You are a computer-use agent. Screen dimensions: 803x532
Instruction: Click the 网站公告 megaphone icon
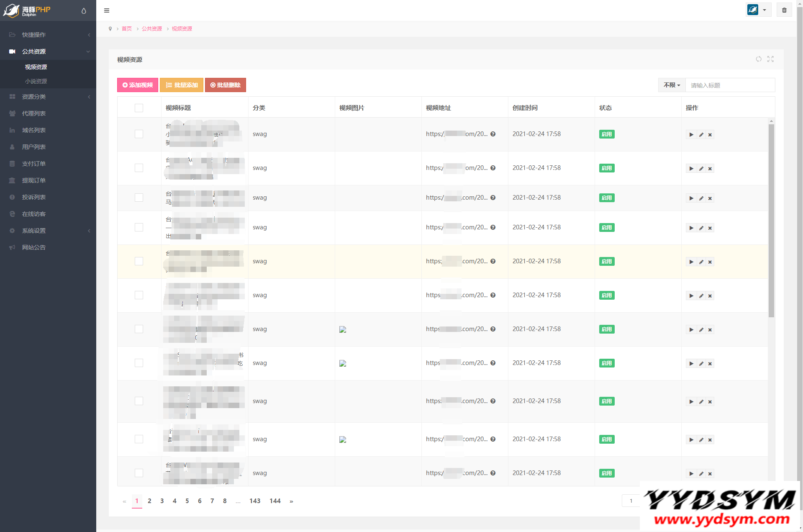tap(12, 247)
